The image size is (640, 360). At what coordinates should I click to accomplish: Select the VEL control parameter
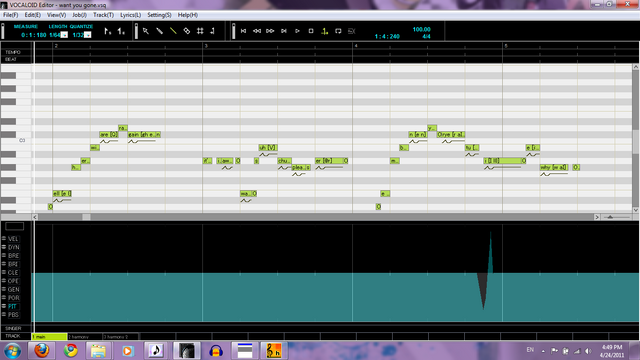tap(13, 239)
